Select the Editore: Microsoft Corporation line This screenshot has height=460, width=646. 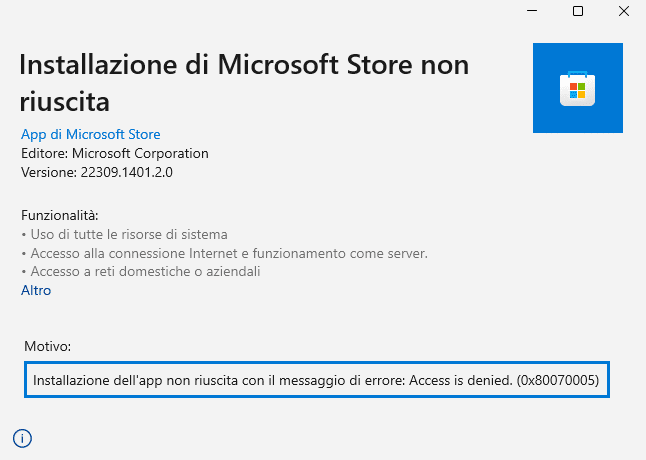[115, 154]
